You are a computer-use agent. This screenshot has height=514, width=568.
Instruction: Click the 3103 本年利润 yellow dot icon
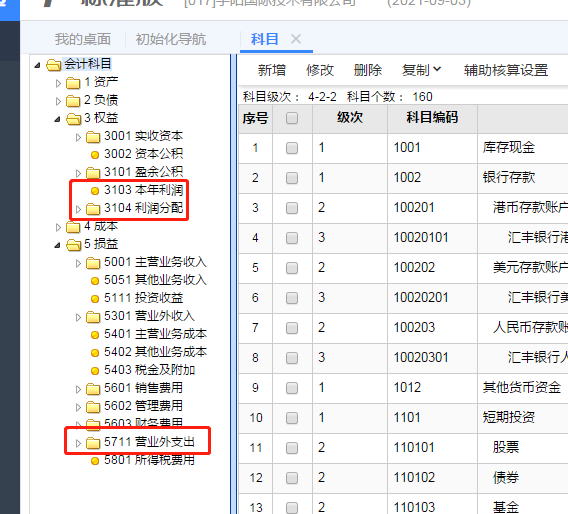[95, 191]
